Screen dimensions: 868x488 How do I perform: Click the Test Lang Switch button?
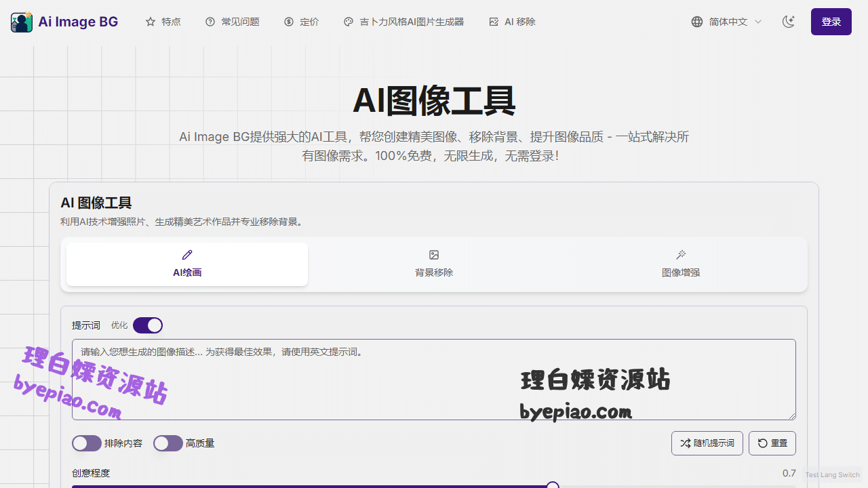pos(832,475)
